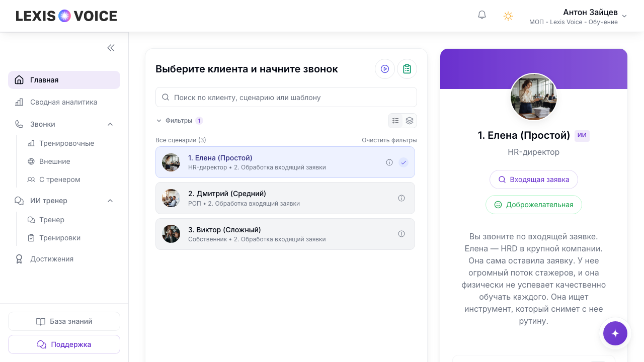Open the purple sparkle assistant button
Screen dimensions: 644x362
pos(615,333)
